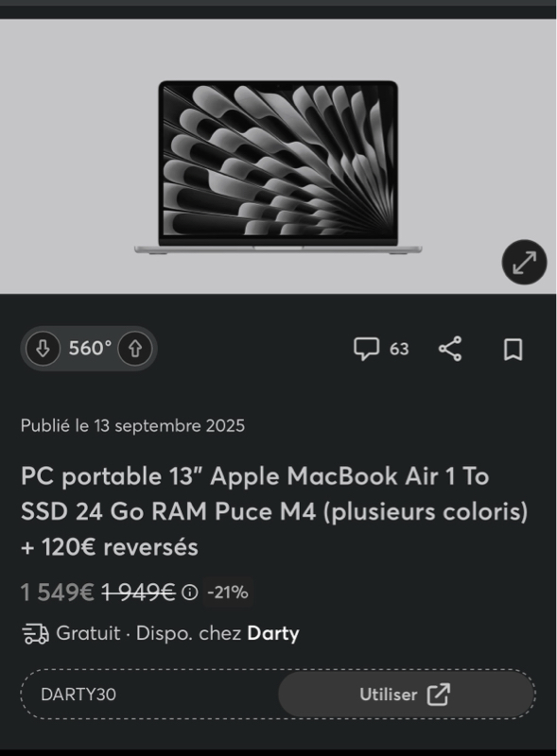
Task: Use the DARTY30 code via Utiliser button
Action: (406, 695)
